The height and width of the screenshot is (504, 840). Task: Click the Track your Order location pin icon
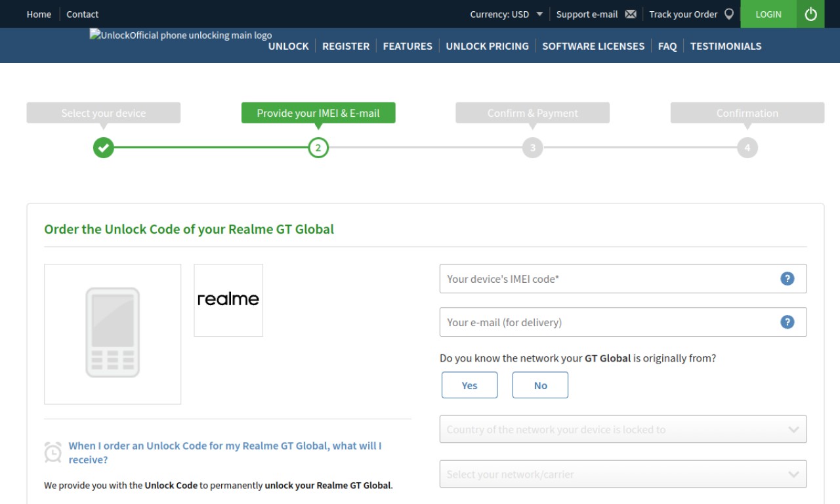[729, 14]
